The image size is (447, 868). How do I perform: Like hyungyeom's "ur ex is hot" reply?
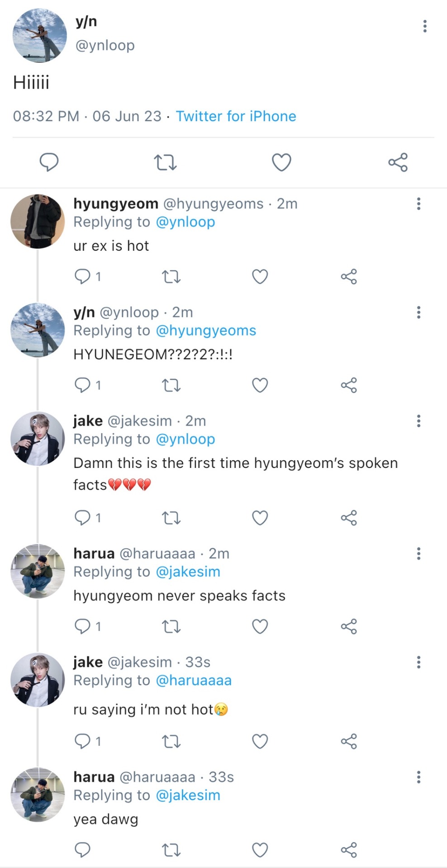click(x=260, y=276)
